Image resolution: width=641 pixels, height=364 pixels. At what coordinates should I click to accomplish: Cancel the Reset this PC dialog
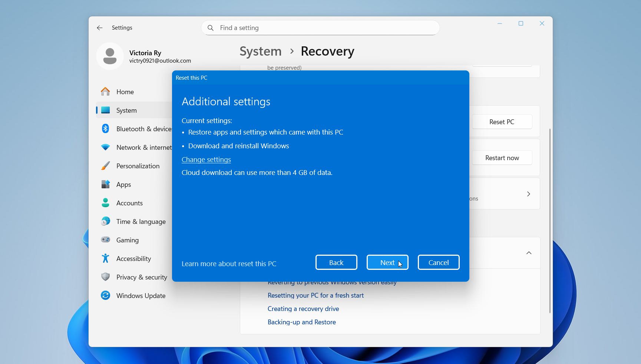coord(438,262)
